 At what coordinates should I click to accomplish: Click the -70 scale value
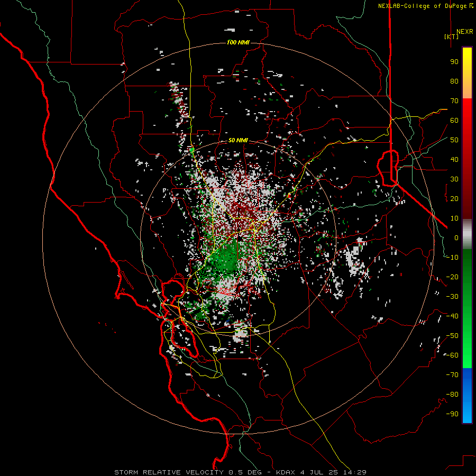point(452,375)
